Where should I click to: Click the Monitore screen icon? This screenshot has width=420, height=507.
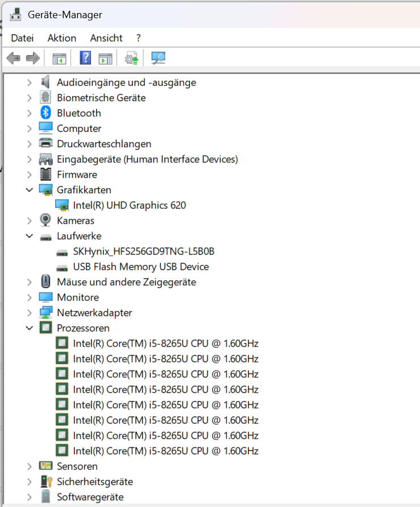coord(45,297)
